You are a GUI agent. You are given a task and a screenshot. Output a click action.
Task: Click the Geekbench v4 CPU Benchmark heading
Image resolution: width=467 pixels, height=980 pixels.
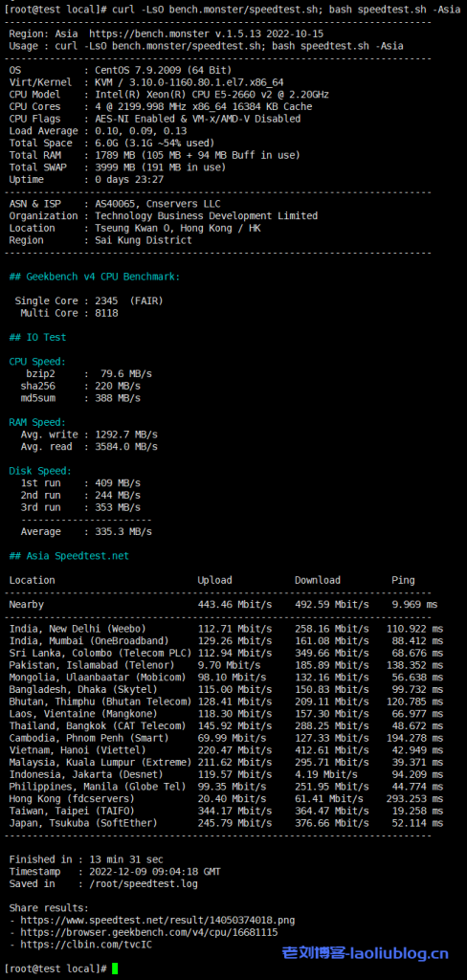(x=95, y=277)
